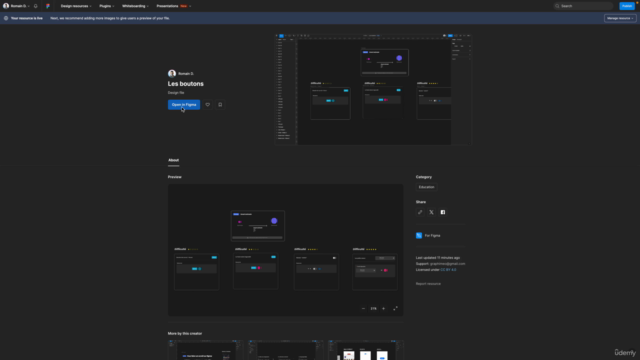Click the Figma Community logo icon
The height and width of the screenshot is (360, 640).
click(x=48, y=6)
